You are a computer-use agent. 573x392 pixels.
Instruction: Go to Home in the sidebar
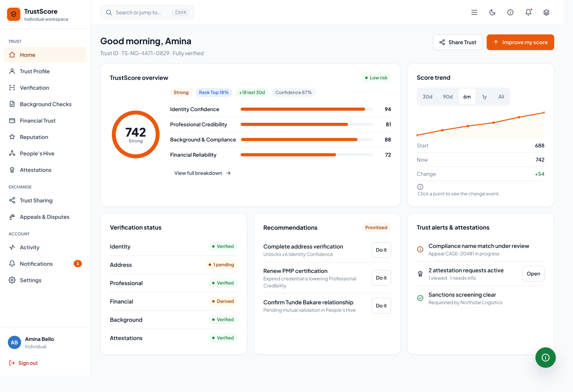(x=45, y=55)
